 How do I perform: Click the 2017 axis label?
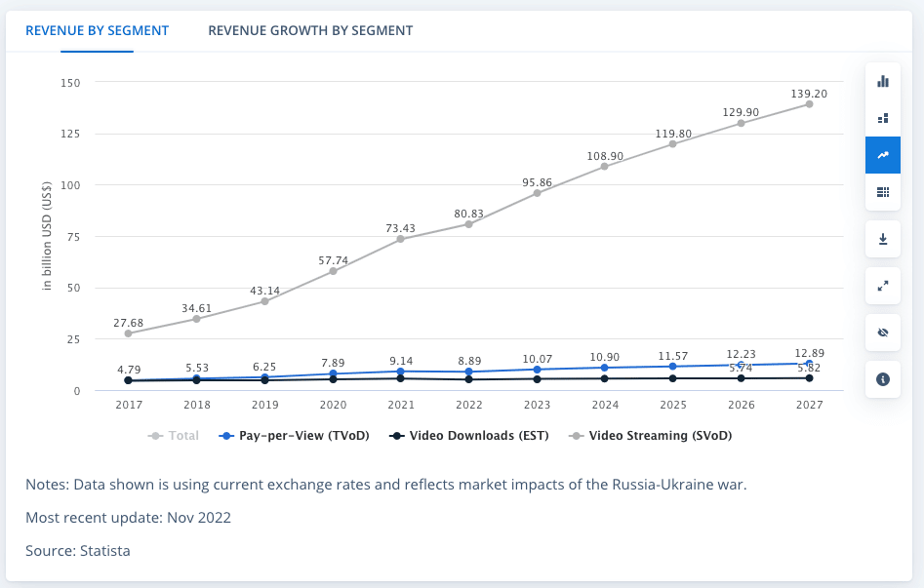(x=128, y=403)
